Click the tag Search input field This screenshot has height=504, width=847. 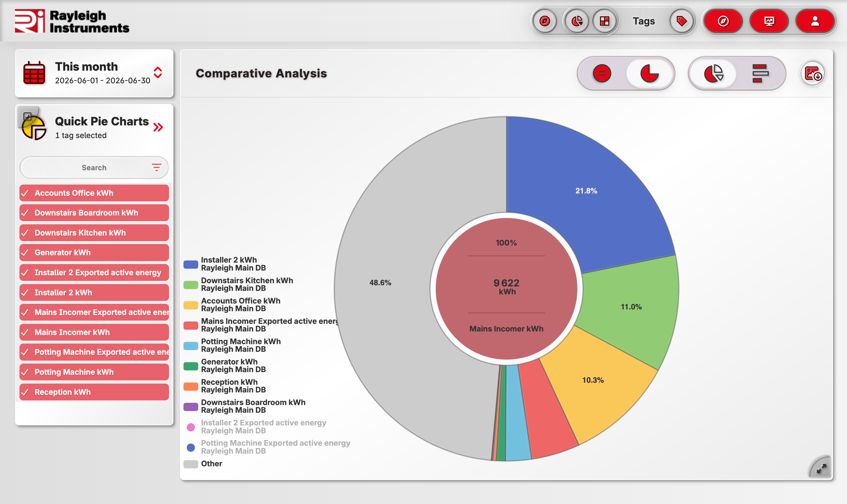(x=94, y=168)
